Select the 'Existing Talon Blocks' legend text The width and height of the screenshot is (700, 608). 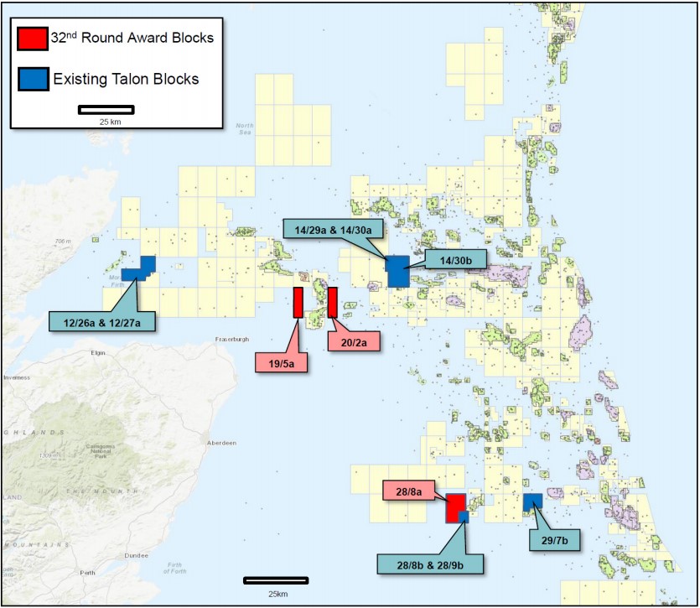[126, 79]
